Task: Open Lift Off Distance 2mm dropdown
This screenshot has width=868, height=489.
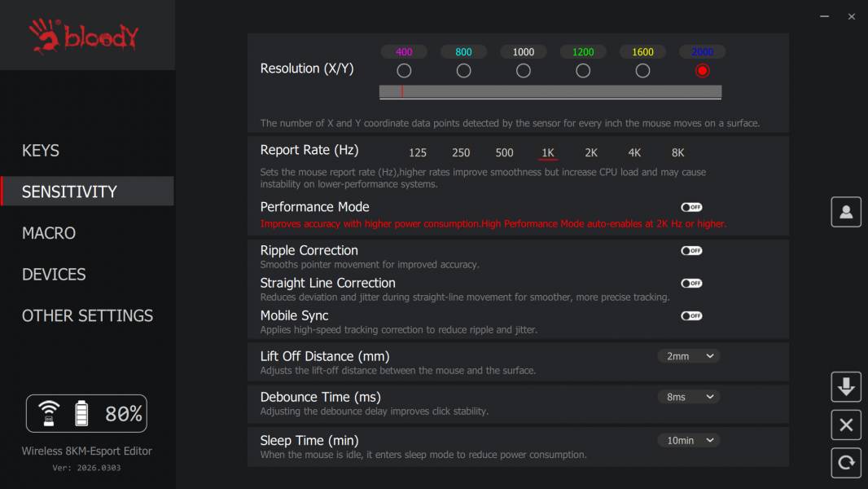Action: (x=689, y=356)
